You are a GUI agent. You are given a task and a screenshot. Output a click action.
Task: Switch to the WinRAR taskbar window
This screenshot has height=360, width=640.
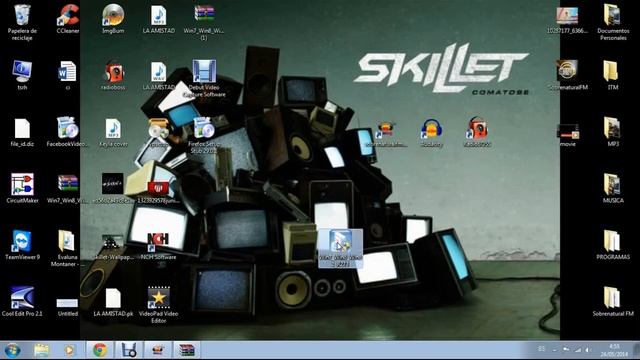[187, 350]
